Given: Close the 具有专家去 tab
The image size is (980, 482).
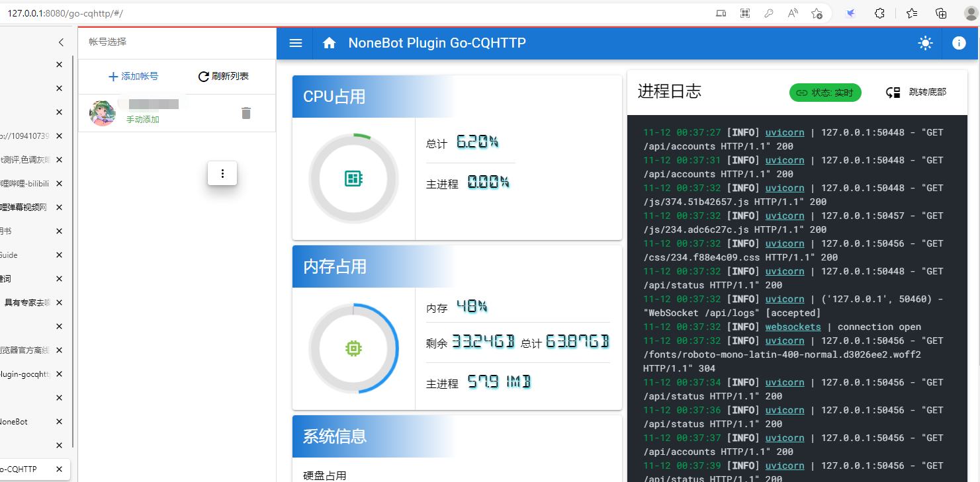Looking at the screenshot, I should tap(59, 303).
